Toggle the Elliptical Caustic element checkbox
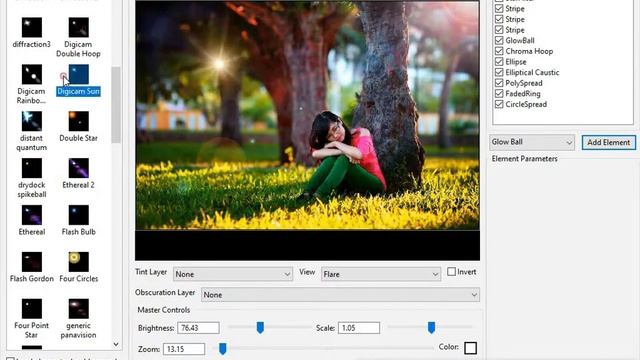640x360 pixels. [x=499, y=72]
